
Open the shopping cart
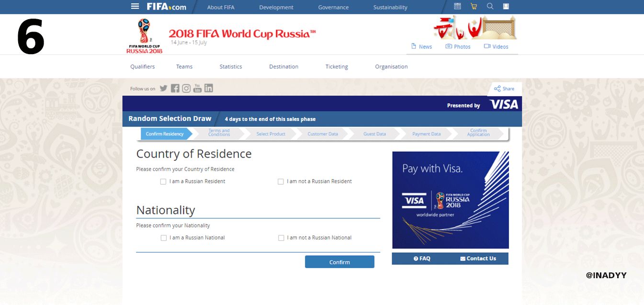tap(474, 6)
